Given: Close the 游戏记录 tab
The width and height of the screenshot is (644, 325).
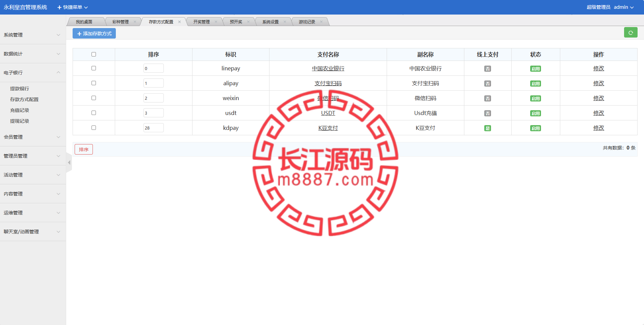Looking at the screenshot, I should coord(321,22).
